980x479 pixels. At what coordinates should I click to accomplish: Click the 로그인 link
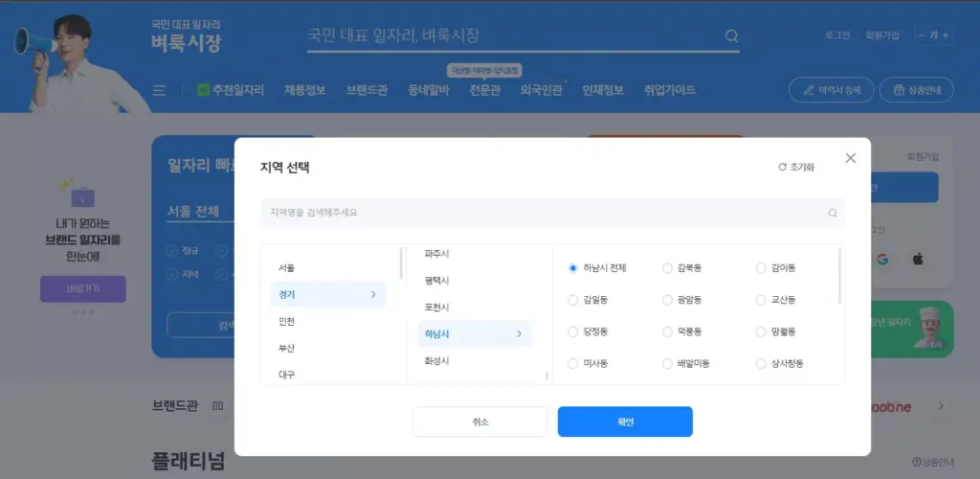[x=836, y=35]
